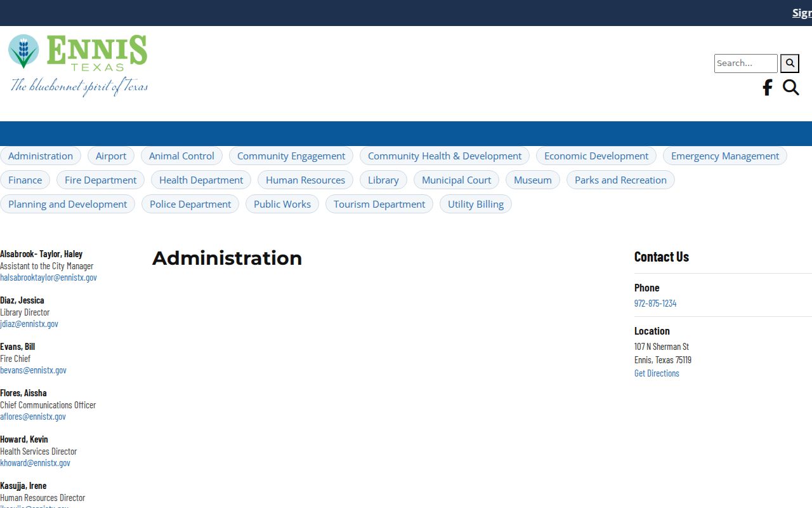Open the Sign in link
Viewport: 812px width, 508px height.
802,13
